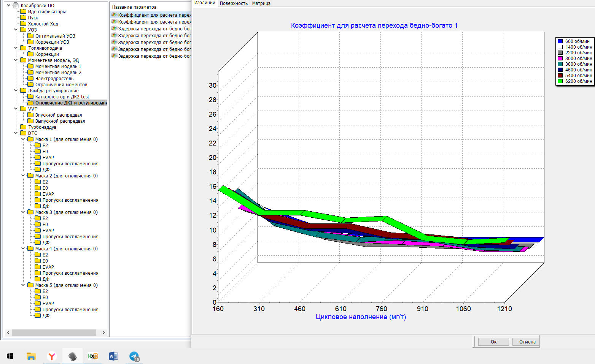The width and height of the screenshot is (595, 364).
Task: Collapse the Маска 1 (для отключения 0) node
Action: (x=23, y=139)
